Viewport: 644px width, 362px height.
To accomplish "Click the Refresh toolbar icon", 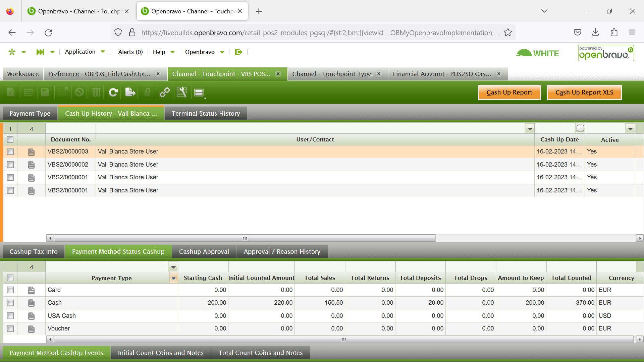I will coord(113,92).
